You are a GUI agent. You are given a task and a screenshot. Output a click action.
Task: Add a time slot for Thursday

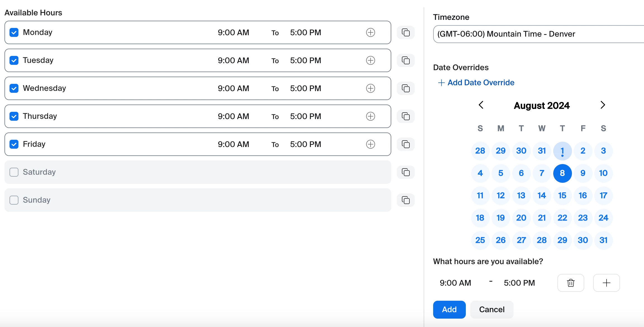tap(370, 116)
